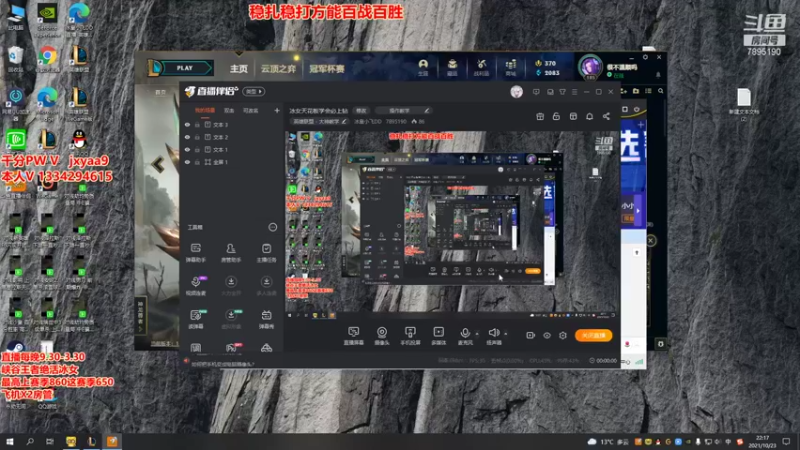Add a 摄像头 camera source
Image resolution: width=800 pixels, height=450 pixels.
coord(382,336)
